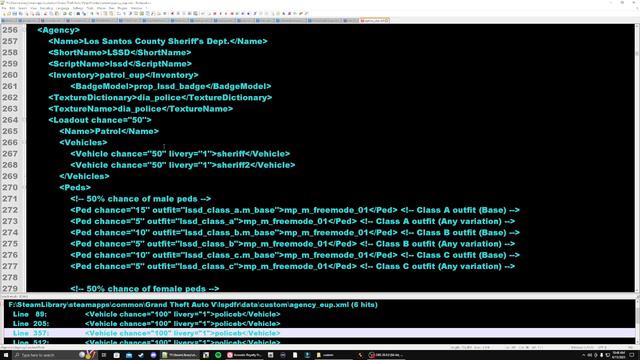Image resolution: width=640 pixels, height=360 pixels.
Task: Click the ShortName LSSD line of code
Action: pyautogui.click(x=120, y=53)
